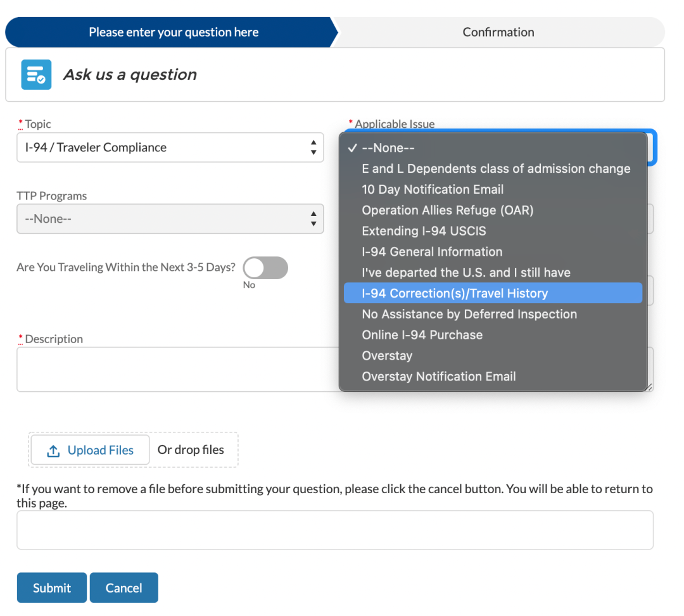This screenshot has height=616, width=684.
Task: Choose I-94 General Information option
Action: 432,252
